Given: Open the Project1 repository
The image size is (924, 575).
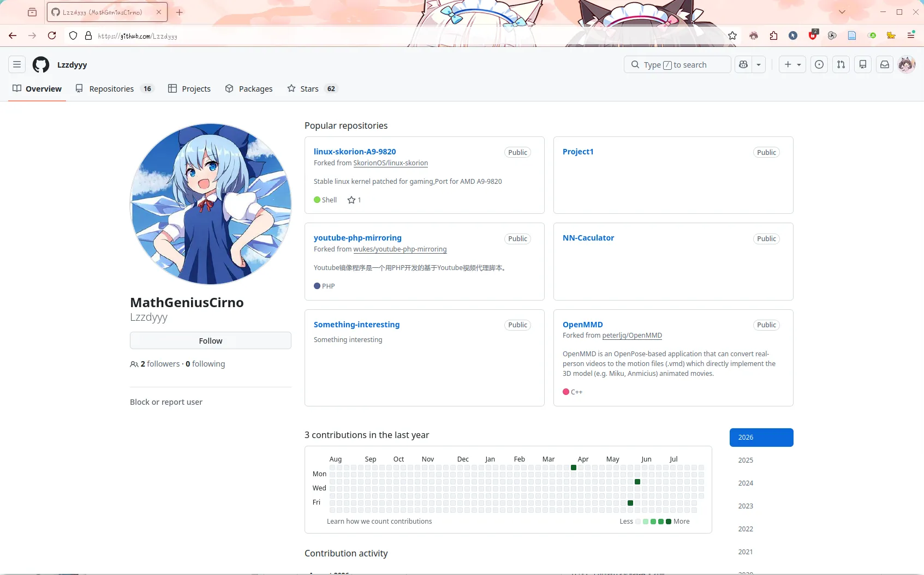Looking at the screenshot, I should tap(578, 152).
